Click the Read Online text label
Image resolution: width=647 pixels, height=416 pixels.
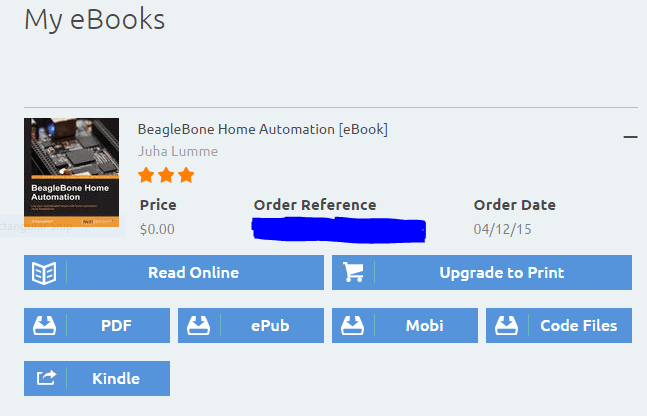click(x=193, y=272)
